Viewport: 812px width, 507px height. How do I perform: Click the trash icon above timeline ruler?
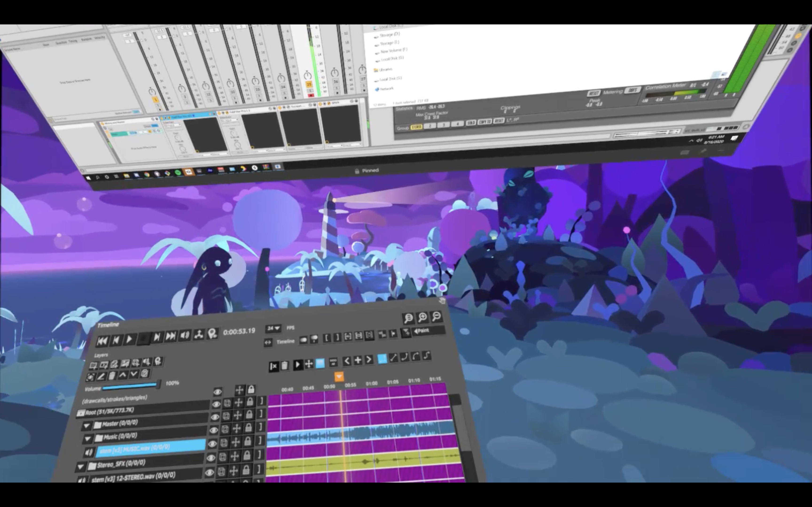285,365
